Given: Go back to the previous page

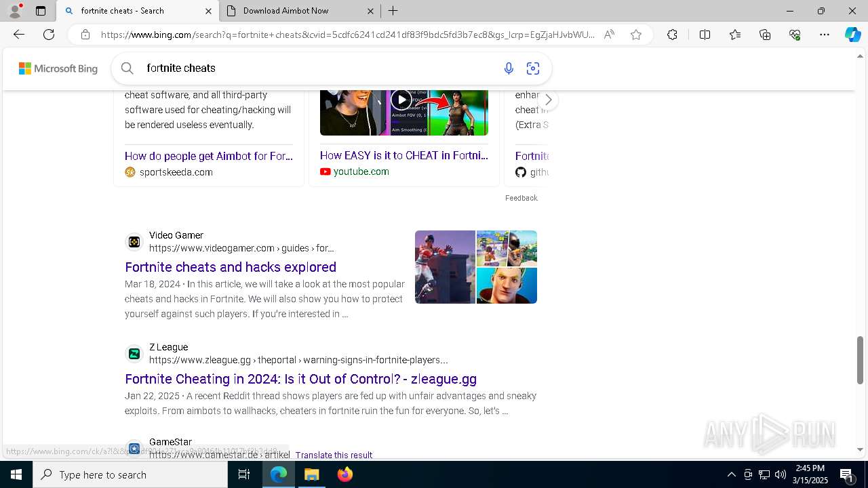Looking at the screenshot, I should (x=19, y=35).
